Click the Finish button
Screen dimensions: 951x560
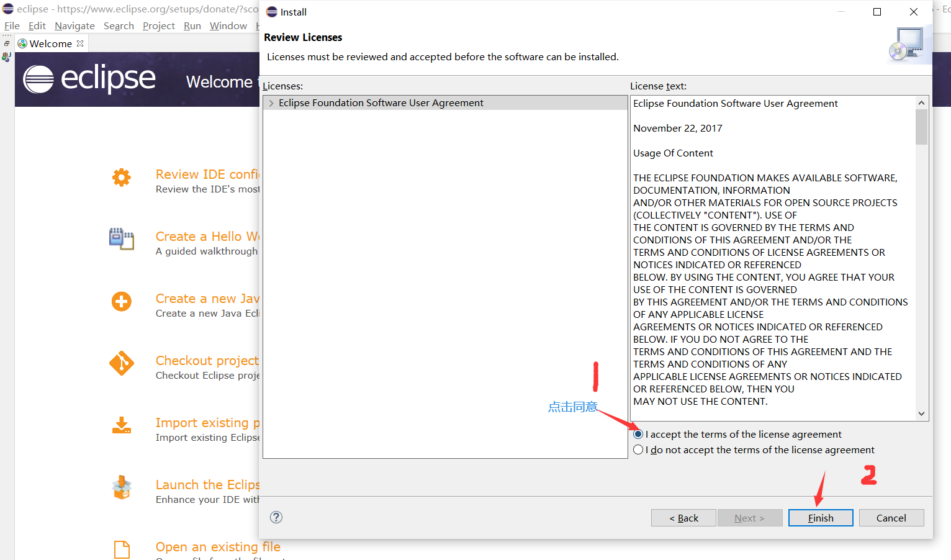821,518
